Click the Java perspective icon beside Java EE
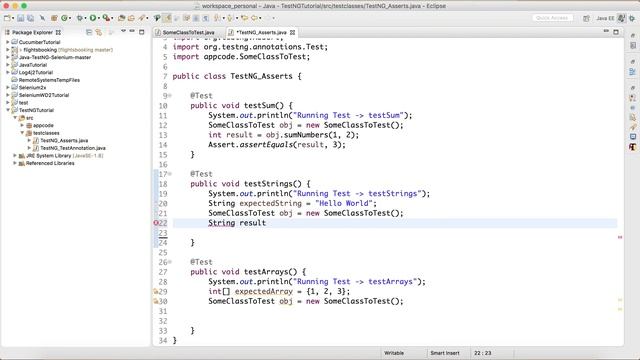This screenshot has height=360, width=640. pyautogui.click(x=621, y=18)
